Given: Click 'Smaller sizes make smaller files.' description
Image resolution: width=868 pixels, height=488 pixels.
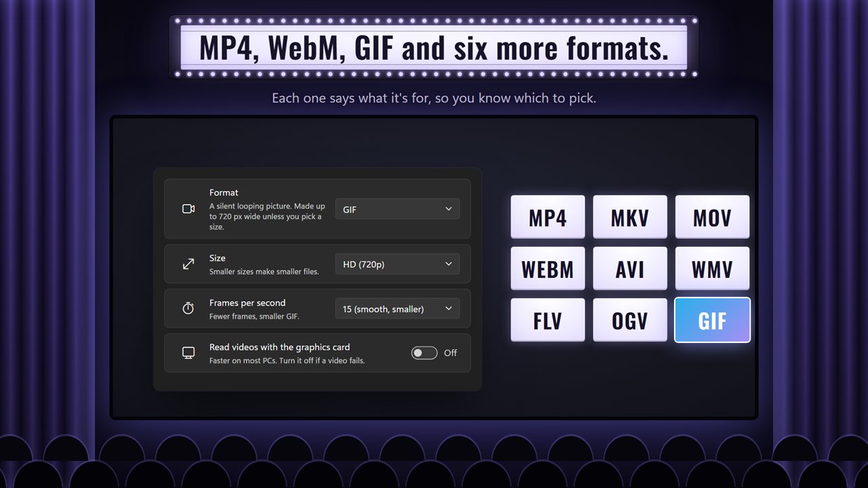Looking at the screenshot, I should pos(264,272).
